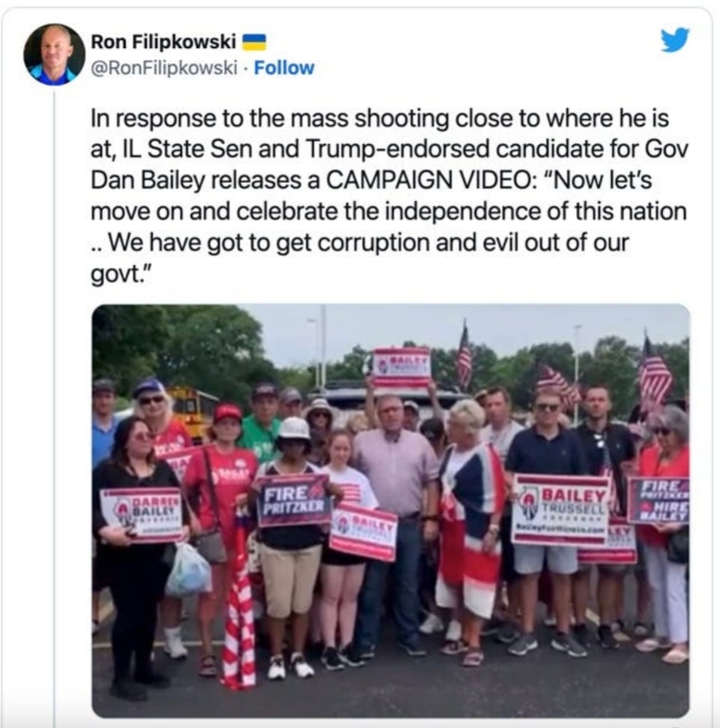The width and height of the screenshot is (720, 728).
Task: Click the @RonFilipkowski handle
Action: 163,68
